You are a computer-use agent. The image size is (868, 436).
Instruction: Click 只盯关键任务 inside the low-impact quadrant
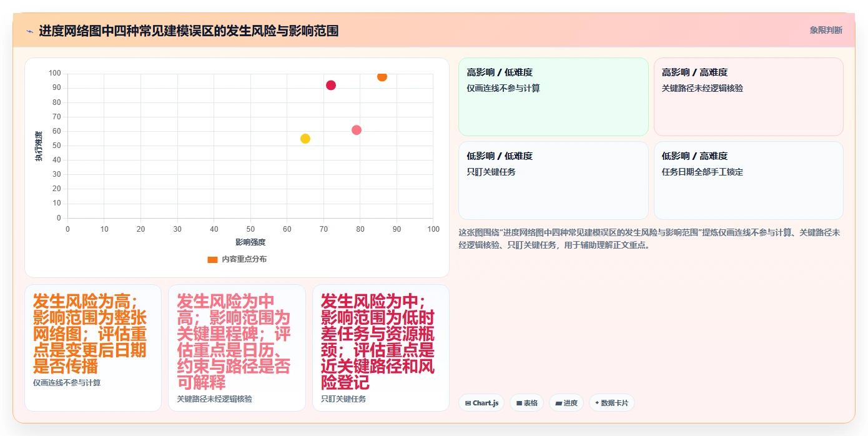[491, 172]
